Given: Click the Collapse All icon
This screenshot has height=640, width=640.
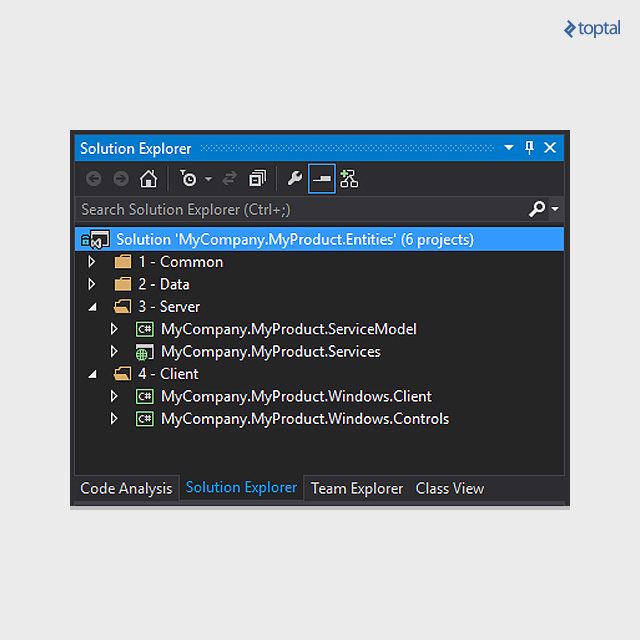Looking at the screenshot, I should 257,179.
